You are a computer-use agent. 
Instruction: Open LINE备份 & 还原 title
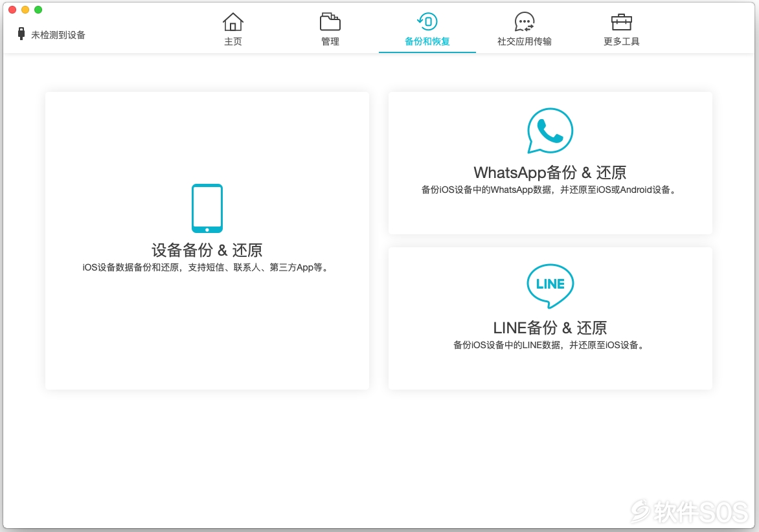(550, 328)
